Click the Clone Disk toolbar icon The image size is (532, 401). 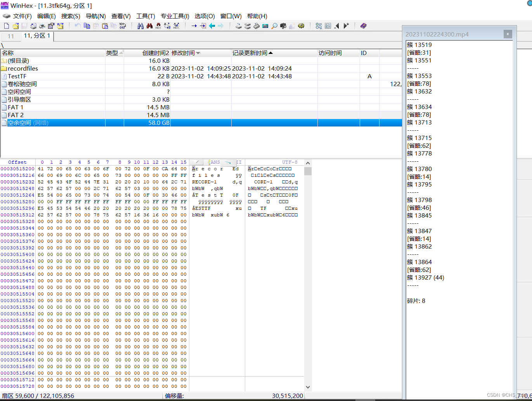point(248,26)
